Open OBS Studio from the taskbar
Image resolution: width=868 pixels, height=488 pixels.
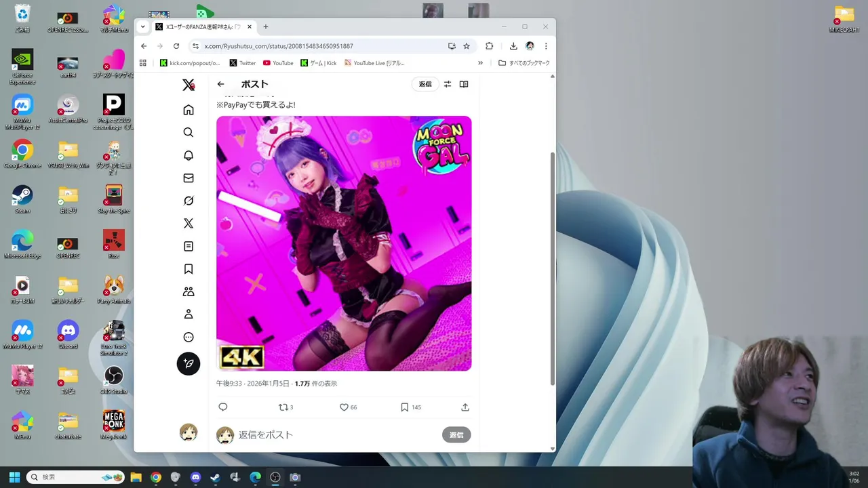pyautogui.click(x=275, y=477)
